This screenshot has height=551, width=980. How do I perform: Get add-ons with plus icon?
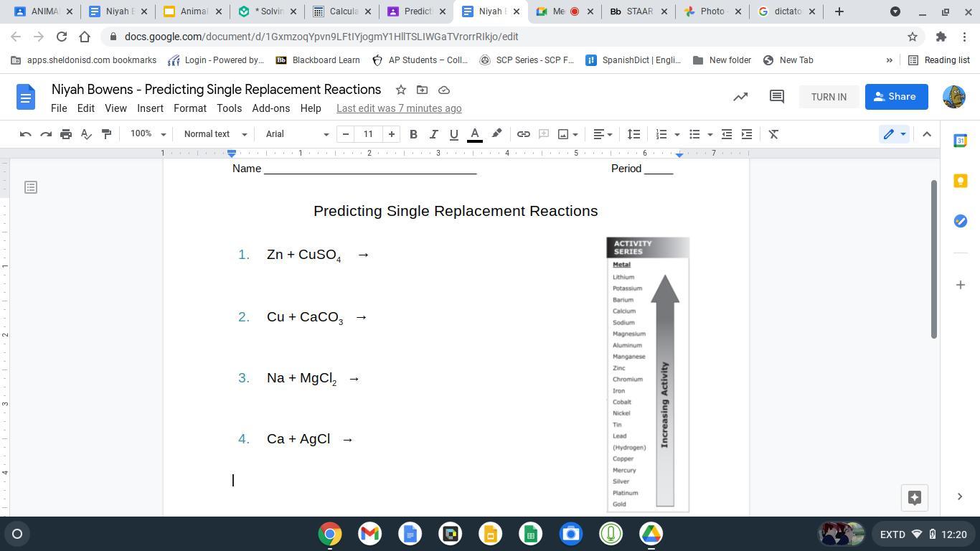(x=960, y=285)
